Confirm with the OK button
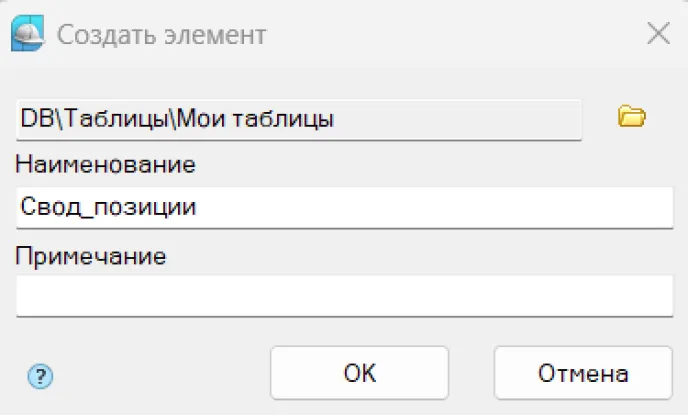 [359, 374]
